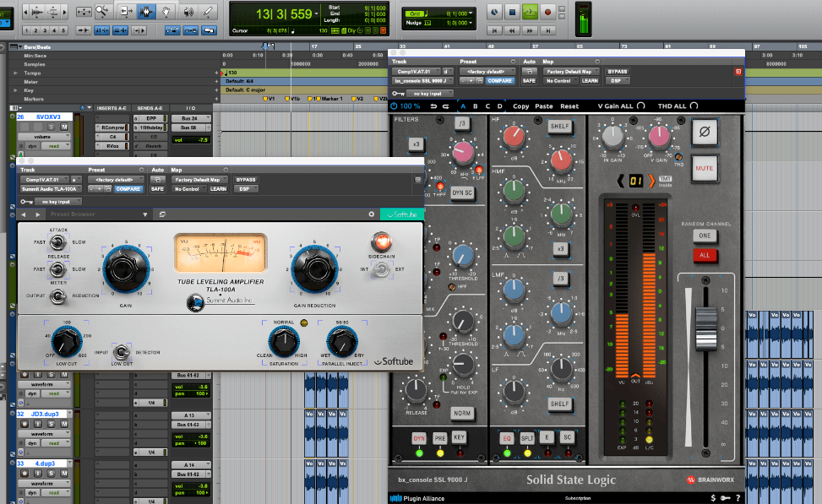Toggle the MUTE button on bx_console
The image size is (822, 504).
point(704,168)
